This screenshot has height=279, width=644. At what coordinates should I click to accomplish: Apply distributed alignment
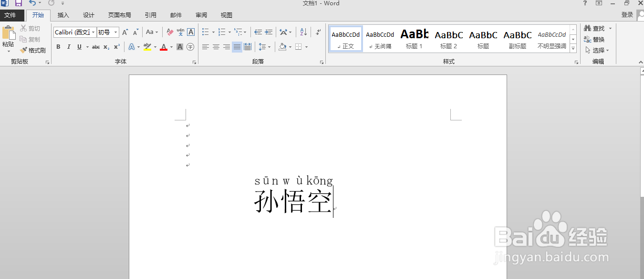pyautogui.click(x=248, y=47)
